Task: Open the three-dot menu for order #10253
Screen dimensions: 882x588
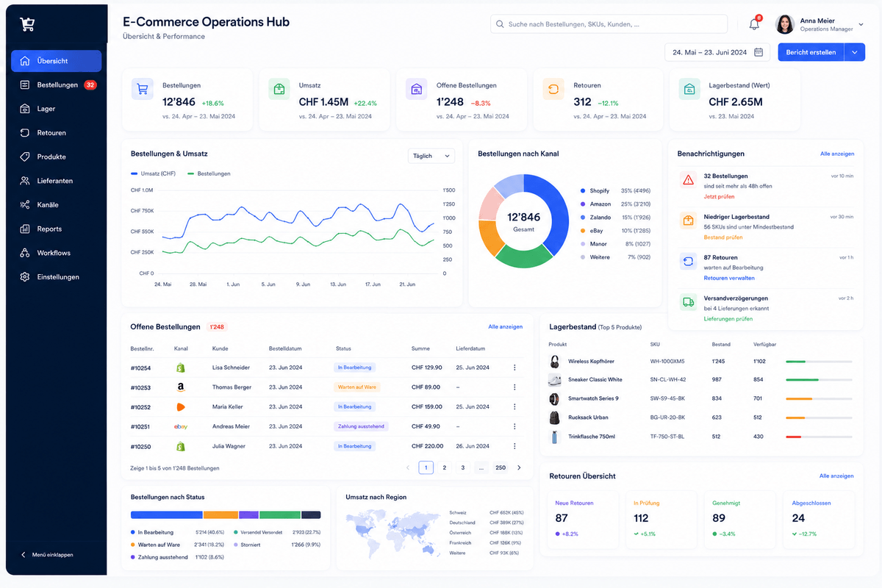Action: pyautogui.click(x=514, y=387)
